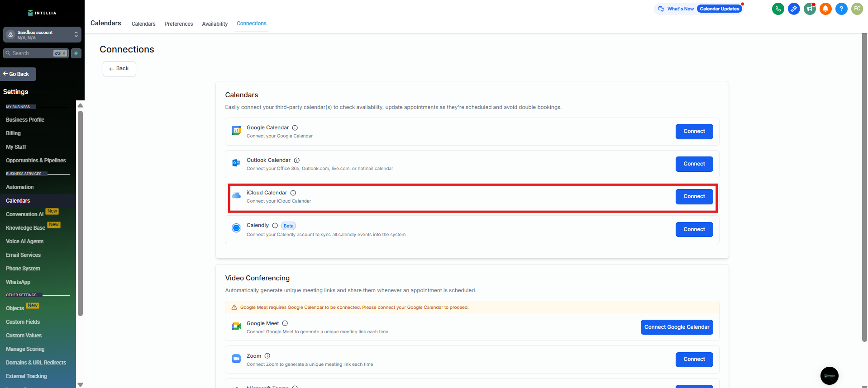Click the Back button under Connections
868x388 pixels.
pos(119,69)
